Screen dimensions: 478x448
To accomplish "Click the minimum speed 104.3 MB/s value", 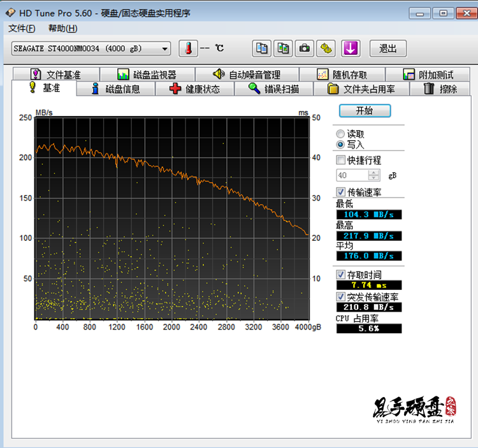I will 369,215.
